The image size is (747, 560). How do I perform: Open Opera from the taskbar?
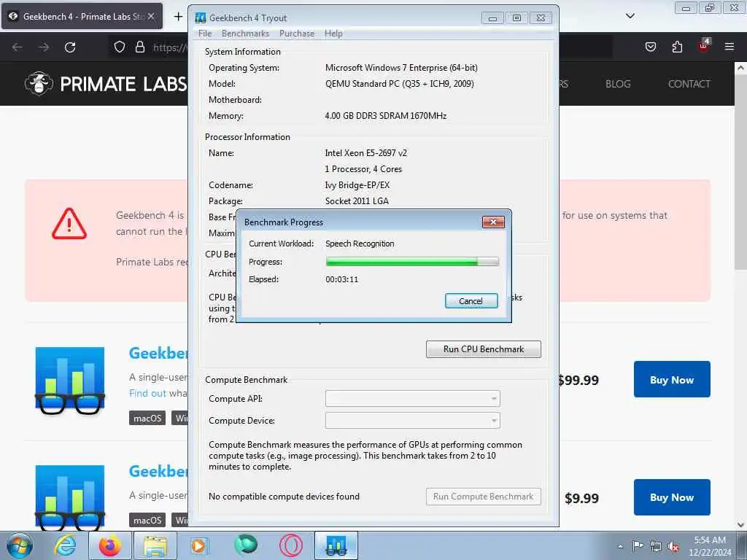click(290, 545)
